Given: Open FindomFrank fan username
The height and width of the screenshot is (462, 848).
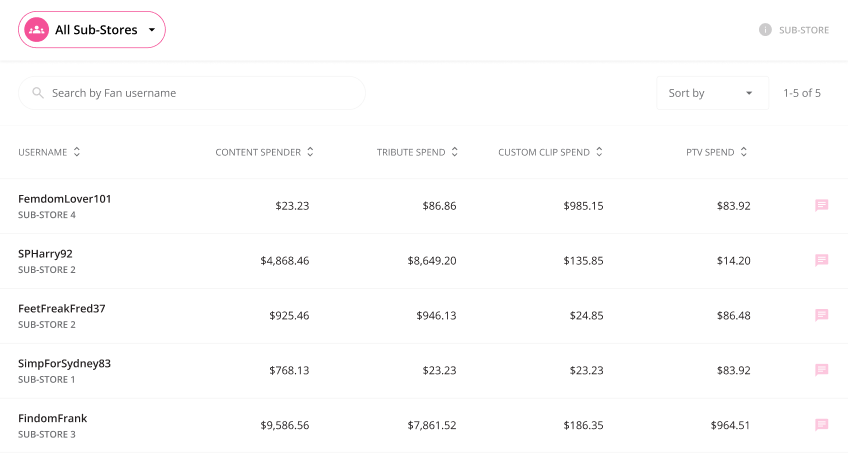Looking at the screenshot, I should (52, 418).
